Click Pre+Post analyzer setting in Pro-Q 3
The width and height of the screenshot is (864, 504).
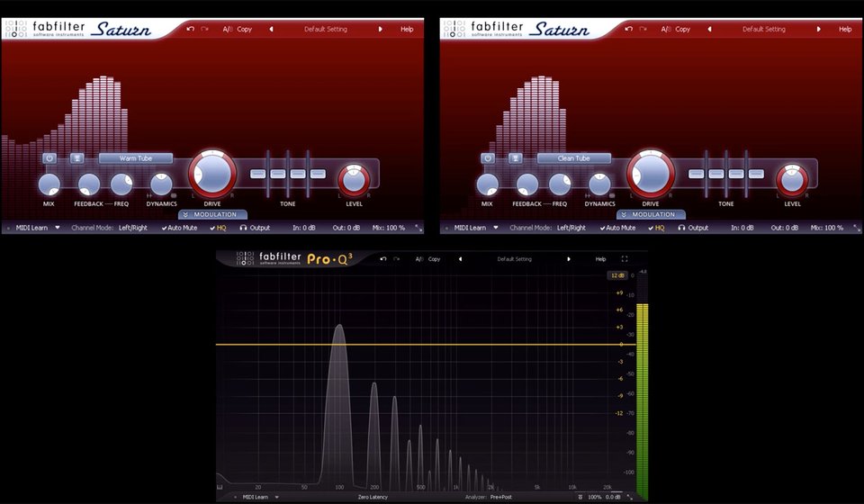[x=501, y=497]
